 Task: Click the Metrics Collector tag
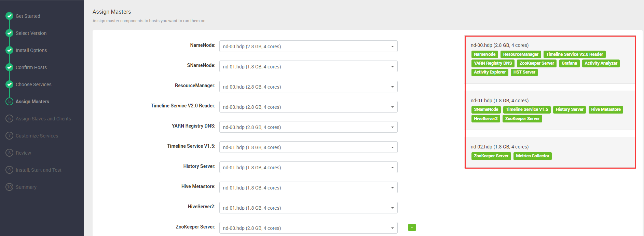click(x=533, y=156)
